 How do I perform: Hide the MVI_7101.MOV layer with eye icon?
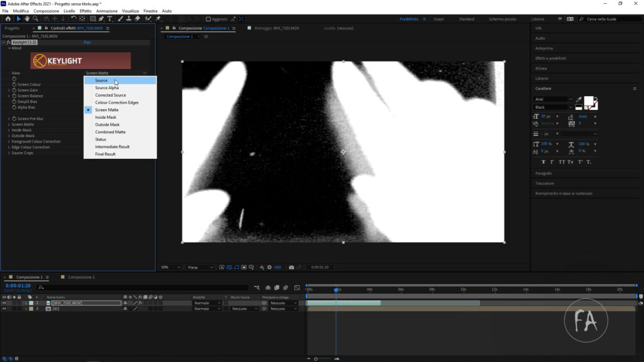point(4,303)
